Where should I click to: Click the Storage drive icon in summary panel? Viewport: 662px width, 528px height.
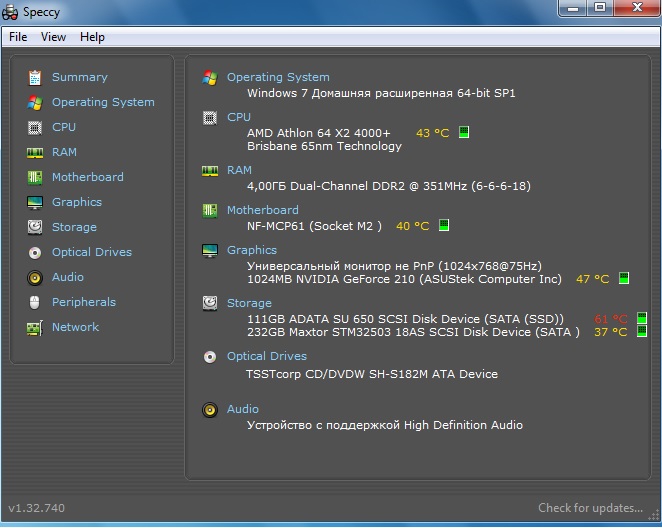pyautogui.click(x=210, y=303)
